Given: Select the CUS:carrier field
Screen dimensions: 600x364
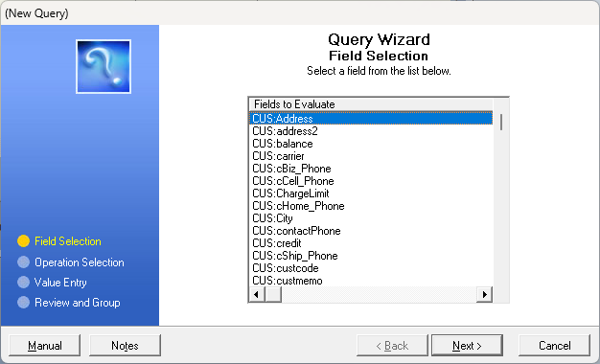Looking at the screenshot, I should [x=371, y=156].
